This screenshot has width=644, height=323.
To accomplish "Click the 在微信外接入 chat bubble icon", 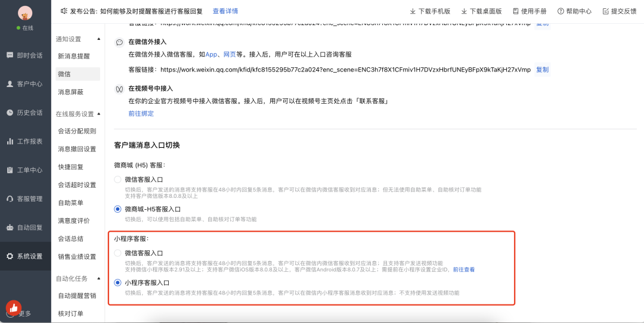I will click(x=119, y=42).
